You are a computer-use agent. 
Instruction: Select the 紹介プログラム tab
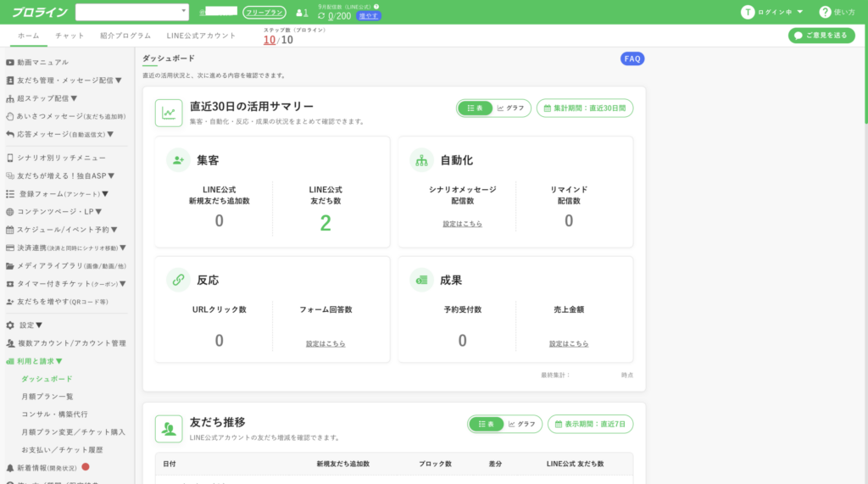[x=125, y=36]
